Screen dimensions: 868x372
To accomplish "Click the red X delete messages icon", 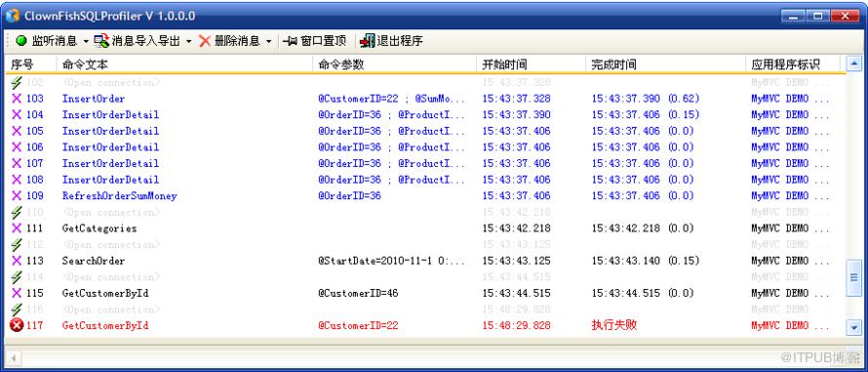I will point(205,40).
